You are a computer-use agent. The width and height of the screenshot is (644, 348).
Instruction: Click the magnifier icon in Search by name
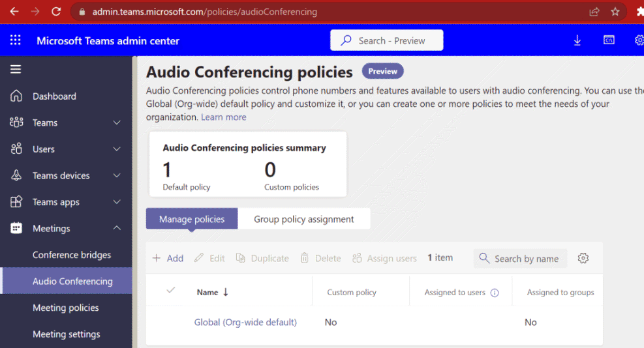point(484,258)
